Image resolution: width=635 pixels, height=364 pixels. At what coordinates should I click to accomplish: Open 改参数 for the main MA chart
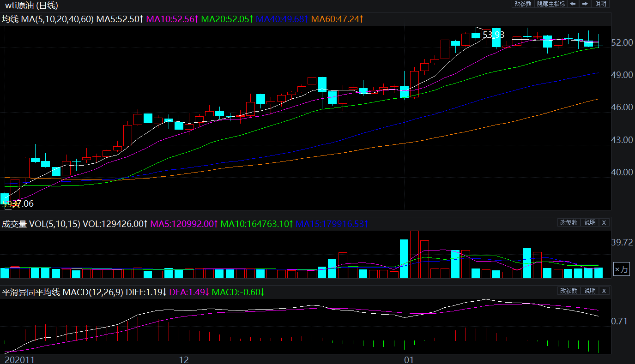(523, 4)
